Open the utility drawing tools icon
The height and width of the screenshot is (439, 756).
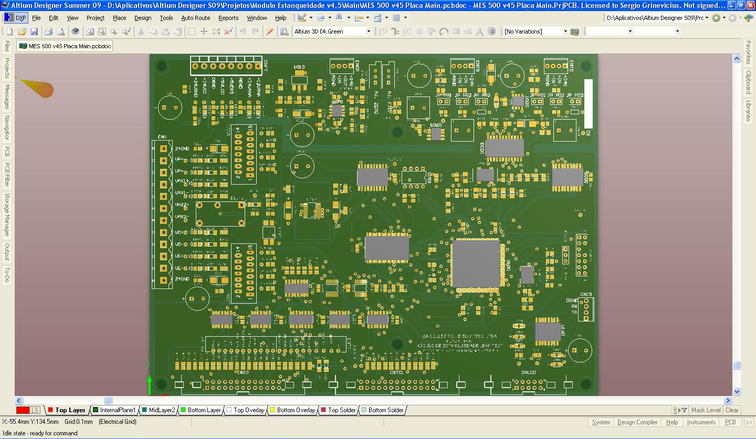[x=302, y=18]
